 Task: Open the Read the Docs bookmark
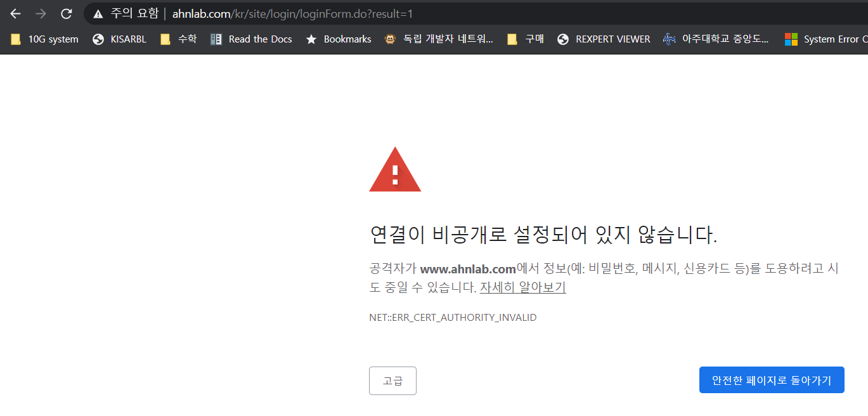tap(252, 39)
